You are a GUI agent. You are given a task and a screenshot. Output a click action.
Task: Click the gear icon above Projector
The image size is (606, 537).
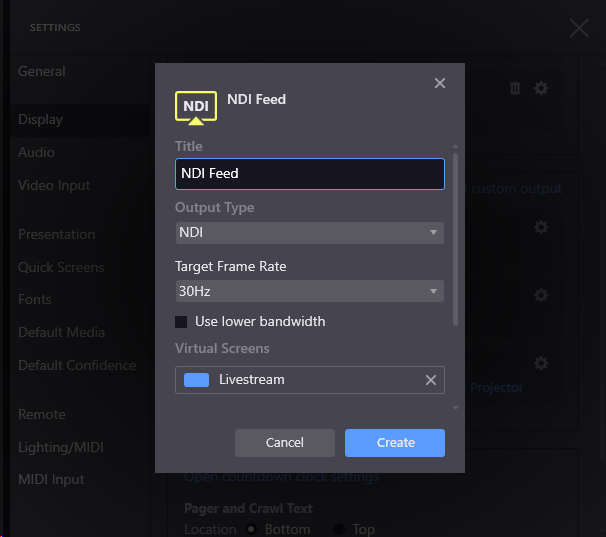pos(541,363)
